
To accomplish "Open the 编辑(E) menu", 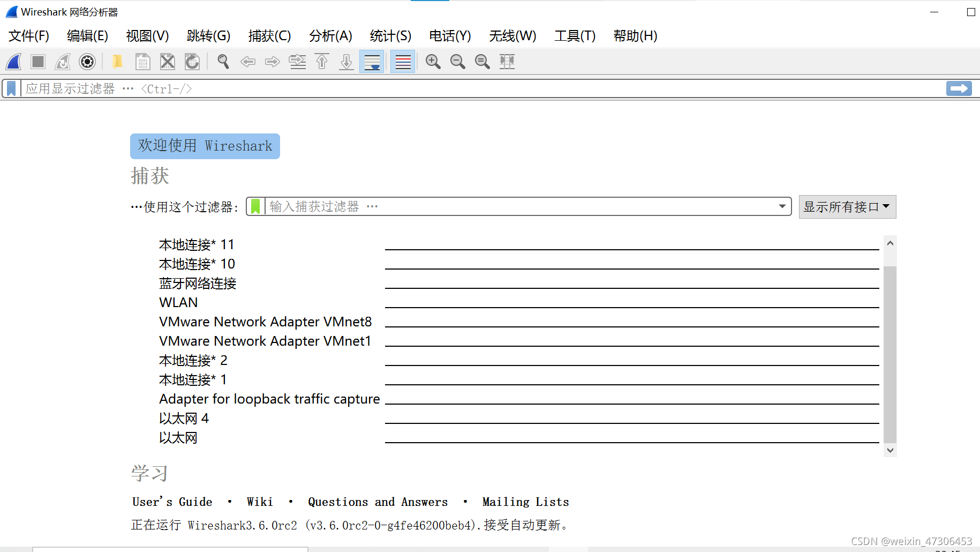I will [87, 36].
